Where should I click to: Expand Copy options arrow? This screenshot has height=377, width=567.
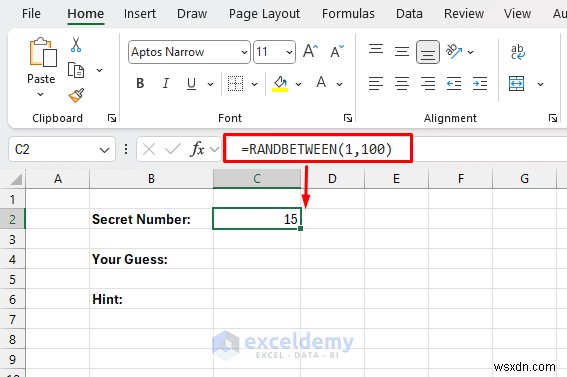coord(99,70)
